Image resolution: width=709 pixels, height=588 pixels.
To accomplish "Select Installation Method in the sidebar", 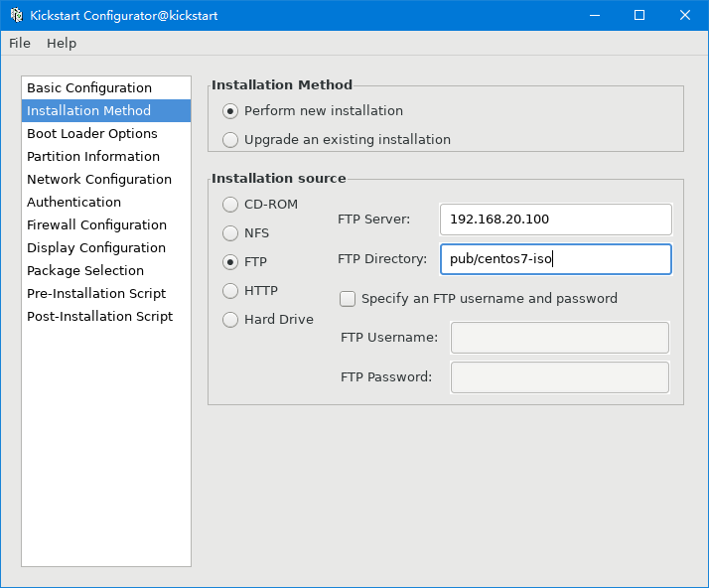I will tap(106, 111).
